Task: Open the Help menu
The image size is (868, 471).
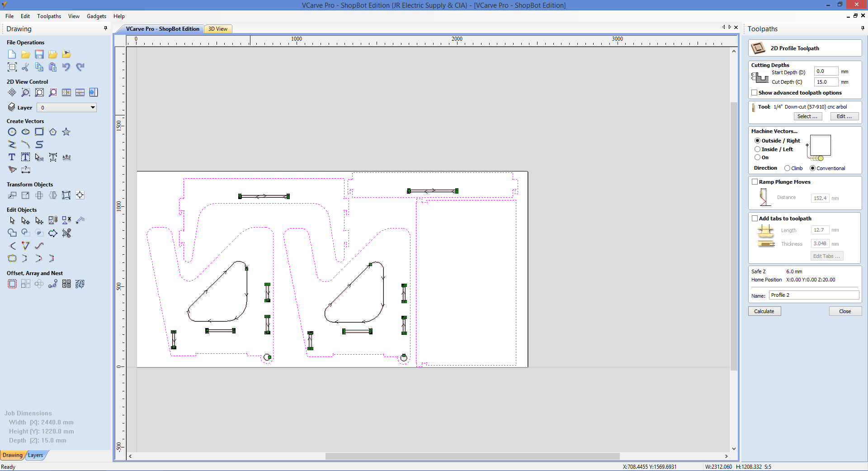Action: (x=119, y=16)
